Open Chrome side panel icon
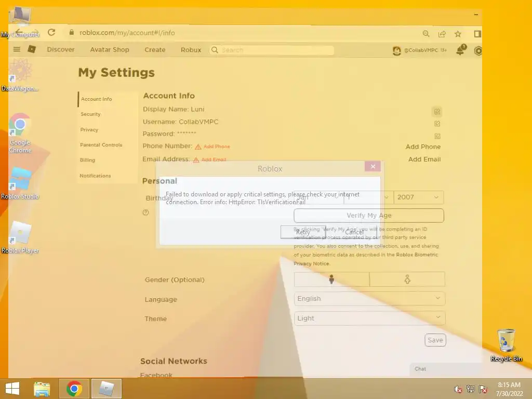This screenshot has height=399, width=532. pos(477,34)
